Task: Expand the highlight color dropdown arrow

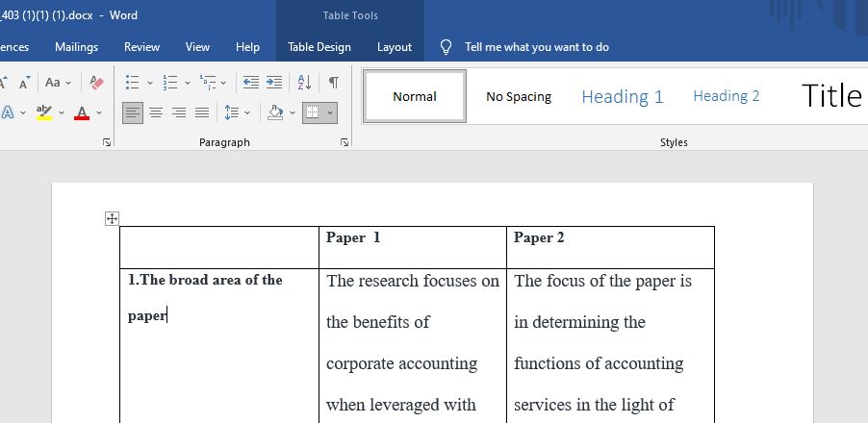Action: tap(62, 112)
